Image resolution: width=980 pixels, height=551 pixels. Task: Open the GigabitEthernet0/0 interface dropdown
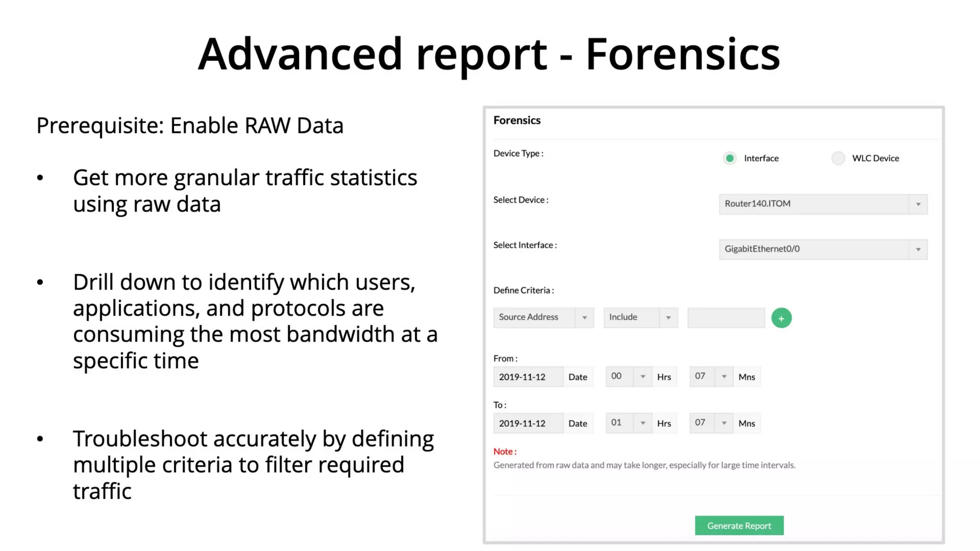click(x=823, y=249)
